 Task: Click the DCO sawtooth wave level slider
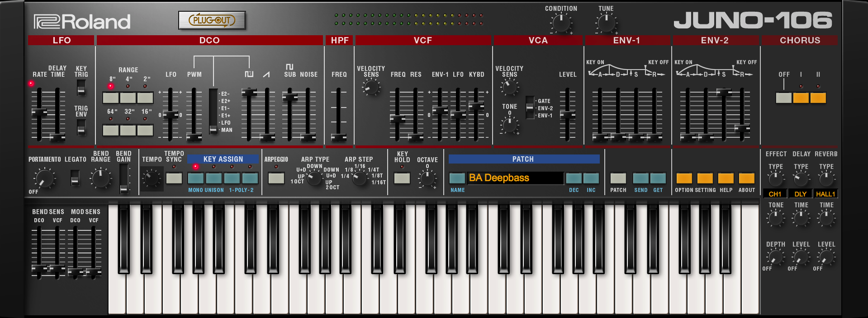coord(267,137)
